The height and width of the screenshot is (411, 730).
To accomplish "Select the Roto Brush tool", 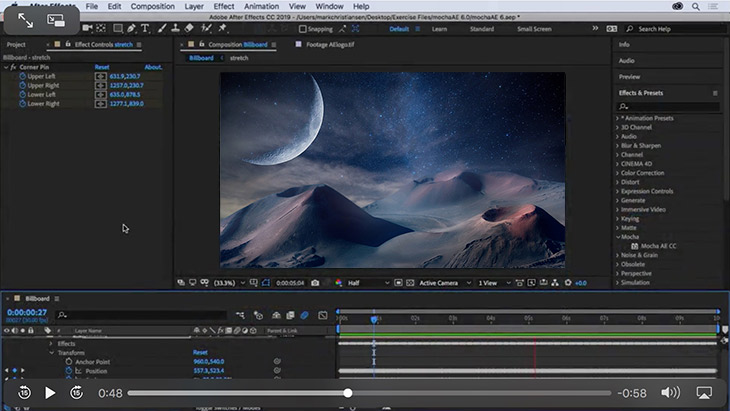I will pos(206,28).
